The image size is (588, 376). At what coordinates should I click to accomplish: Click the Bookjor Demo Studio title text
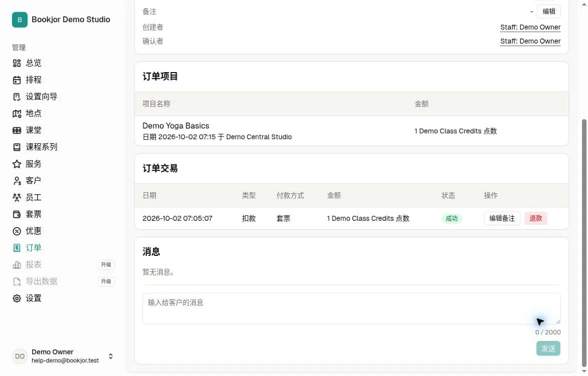click(x=71, y=20)
